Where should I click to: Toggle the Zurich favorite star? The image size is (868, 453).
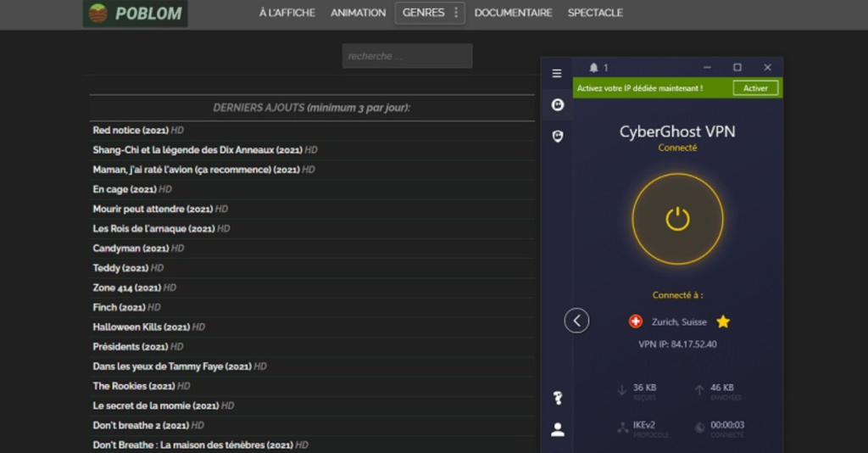pyautogui.click(x=723, y=322)
